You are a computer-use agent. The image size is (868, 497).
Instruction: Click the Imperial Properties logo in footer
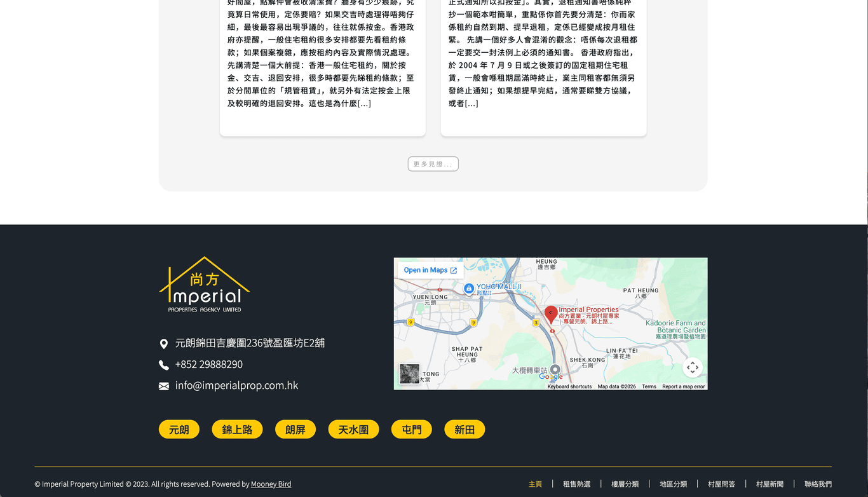204,285
